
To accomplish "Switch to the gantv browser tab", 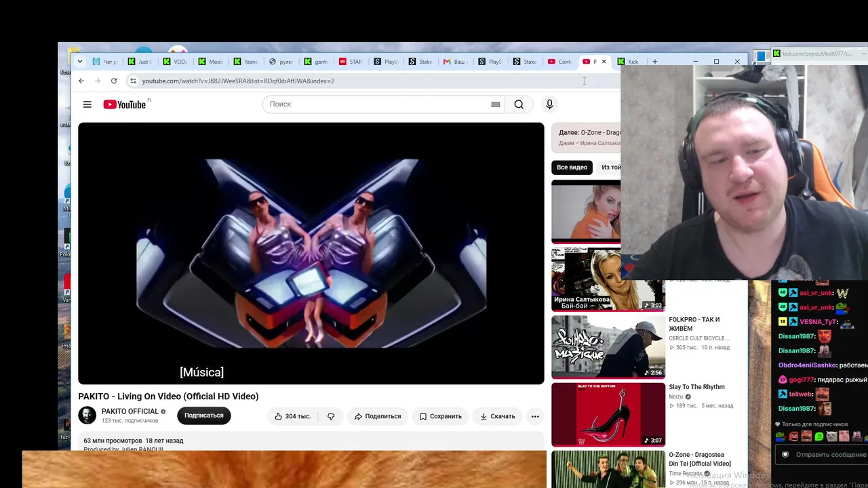I will tap(317, 62).
